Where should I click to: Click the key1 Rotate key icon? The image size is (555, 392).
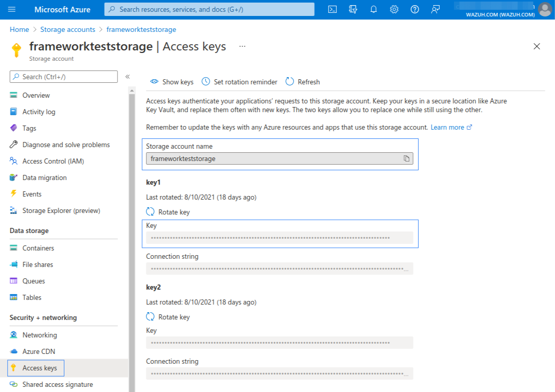pos(150,211)
